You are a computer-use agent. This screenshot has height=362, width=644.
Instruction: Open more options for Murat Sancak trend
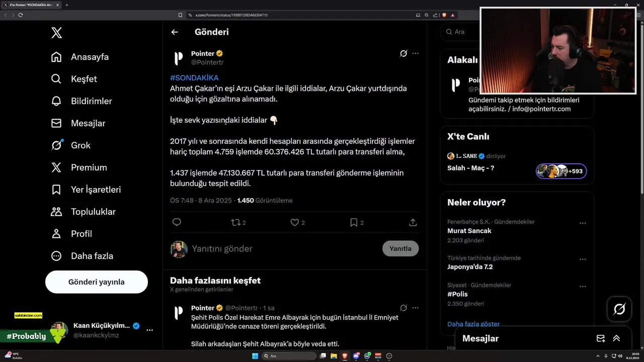pyautogui.click(x=583, y=223)
